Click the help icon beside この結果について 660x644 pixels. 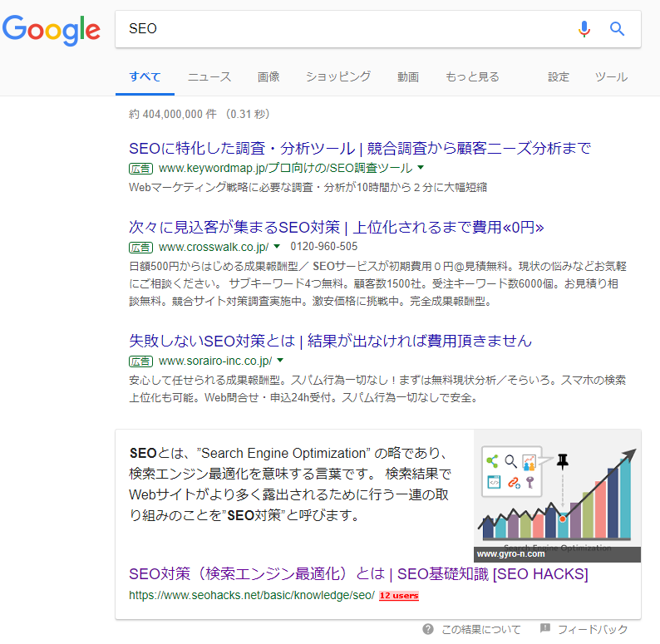tap(428, 629)
